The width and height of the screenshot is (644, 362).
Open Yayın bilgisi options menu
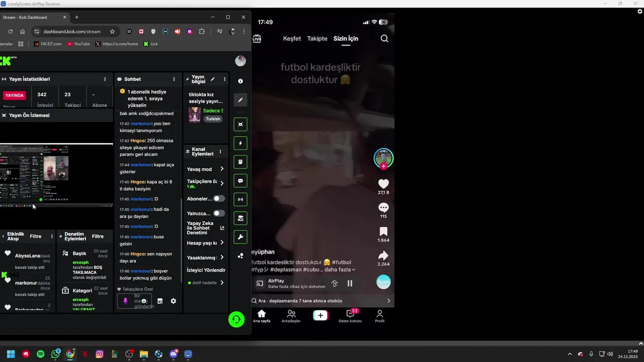224,79
